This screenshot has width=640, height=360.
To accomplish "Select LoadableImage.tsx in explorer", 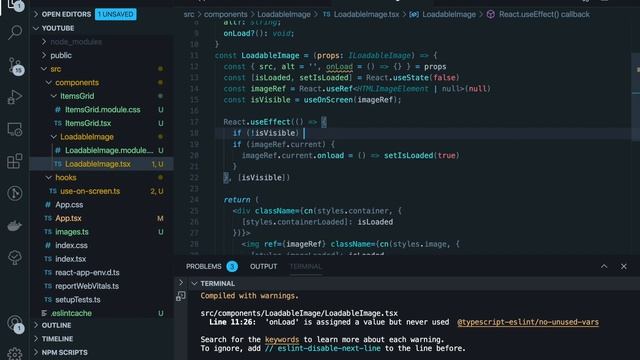I will click(x=98, y=164).
